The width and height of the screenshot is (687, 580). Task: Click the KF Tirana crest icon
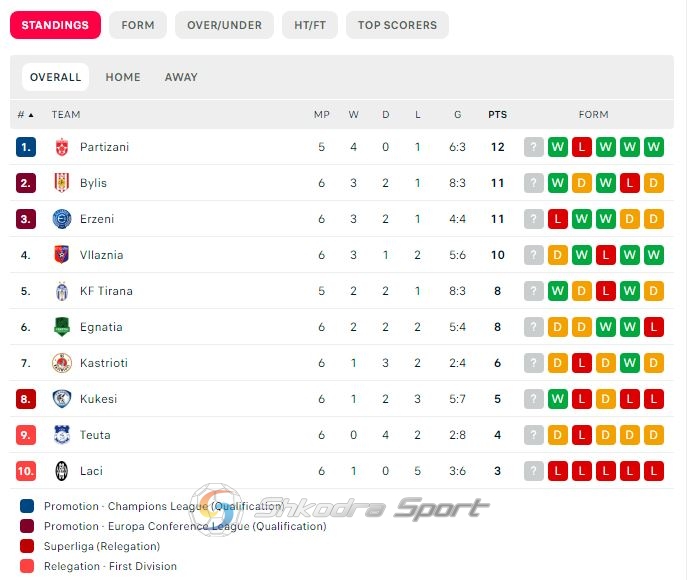click(62, 291)
